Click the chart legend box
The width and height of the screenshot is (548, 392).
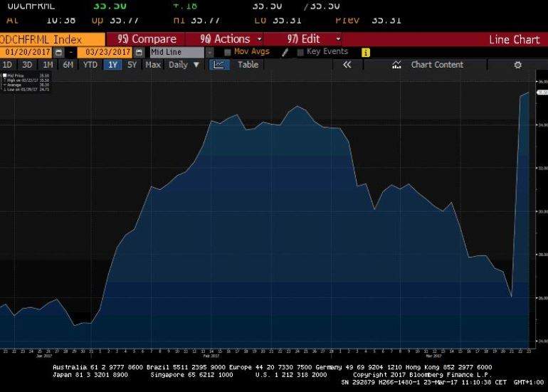[26, 83]
